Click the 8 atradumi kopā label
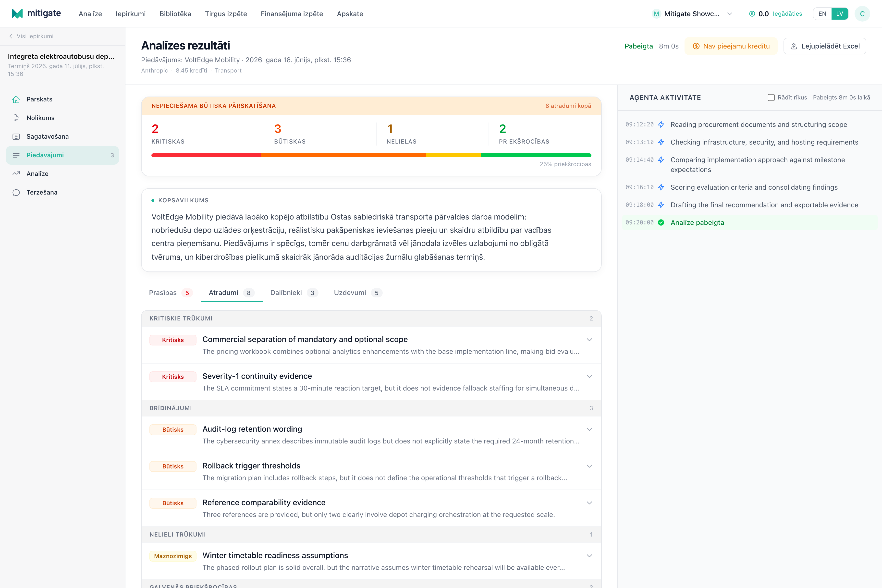The width and height of the screenshot is (882, 588). pos(568,106)
